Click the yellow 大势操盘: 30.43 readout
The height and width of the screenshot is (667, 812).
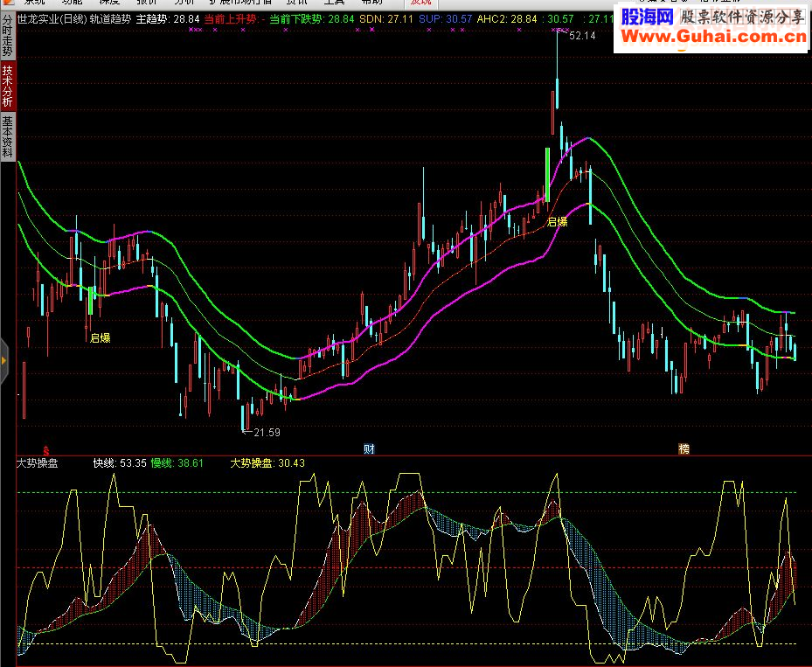pos(267,463)
